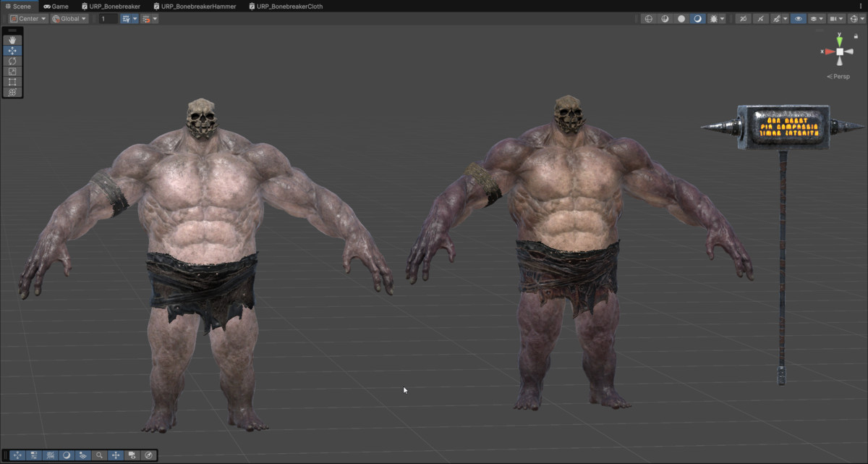Click the center cube of orientation gizmo

click(840, 51)
